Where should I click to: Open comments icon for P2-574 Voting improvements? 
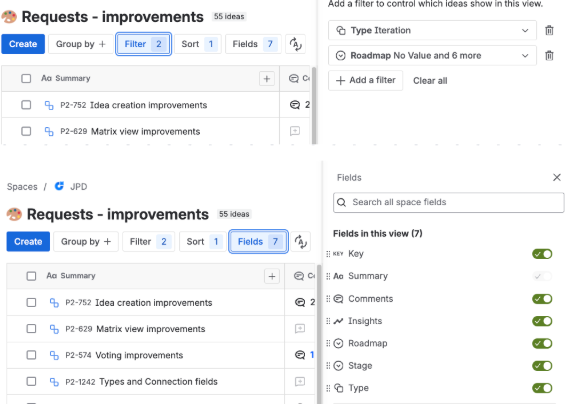[300, 355]
